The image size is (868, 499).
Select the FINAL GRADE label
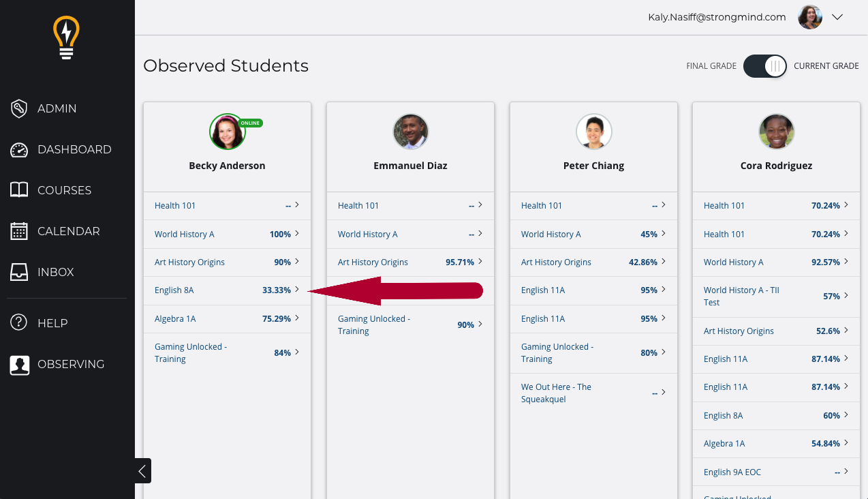pos(711,66)
